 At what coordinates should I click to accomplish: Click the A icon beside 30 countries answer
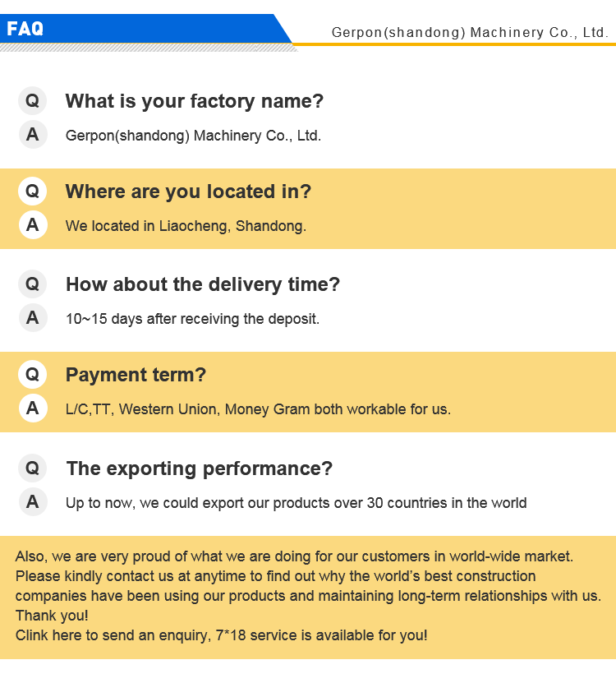32,502
